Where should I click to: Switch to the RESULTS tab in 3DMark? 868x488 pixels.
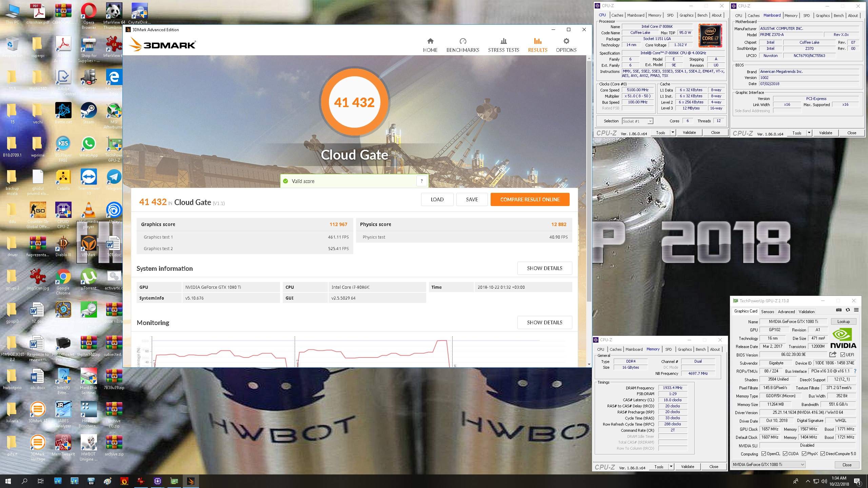tap(537, 45)
